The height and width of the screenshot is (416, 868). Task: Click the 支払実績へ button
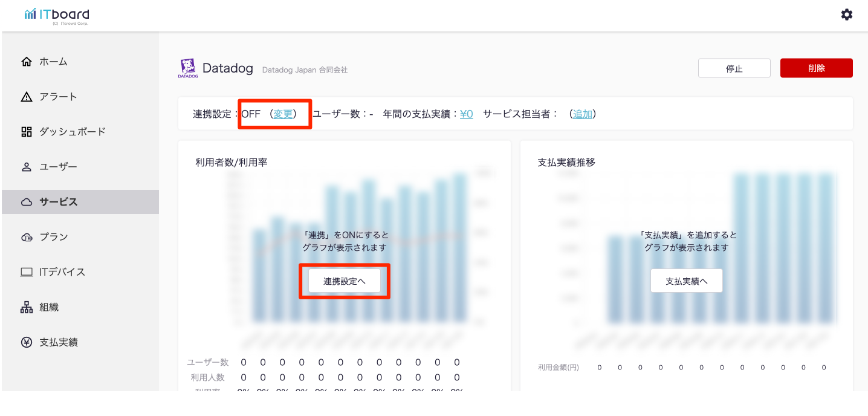click(686, 281)
